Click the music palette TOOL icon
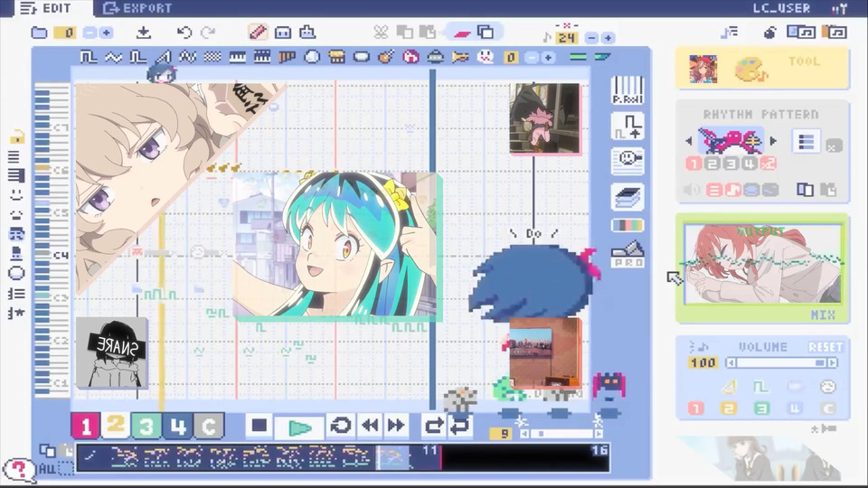This screenshot has height=488, width=868. [750, 70]
